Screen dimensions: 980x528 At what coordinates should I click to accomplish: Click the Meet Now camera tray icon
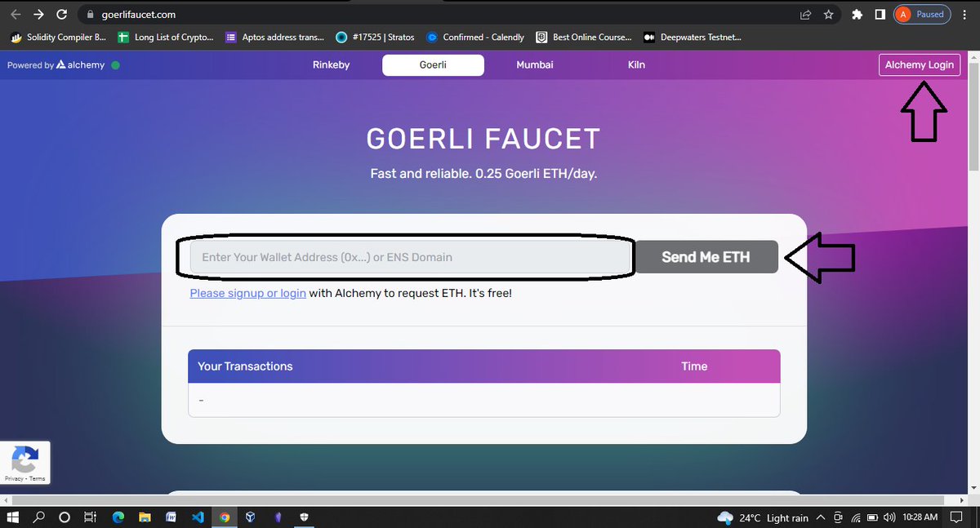coord(838,517)
